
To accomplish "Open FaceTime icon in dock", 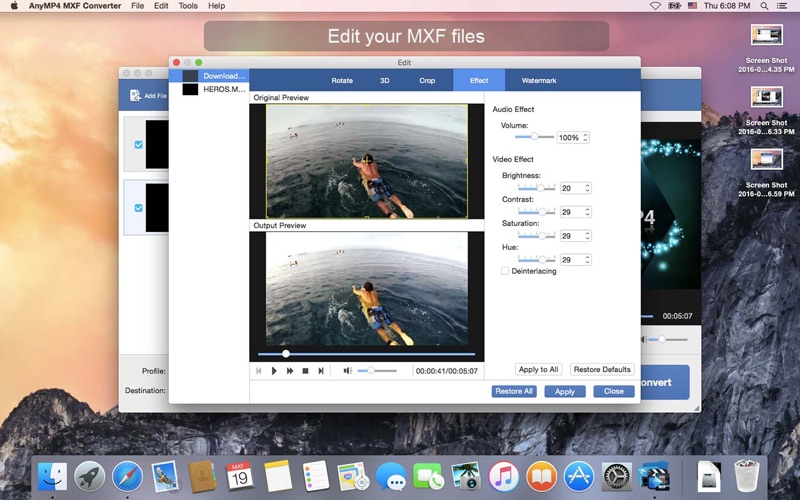I will click(x=428, y=477).
